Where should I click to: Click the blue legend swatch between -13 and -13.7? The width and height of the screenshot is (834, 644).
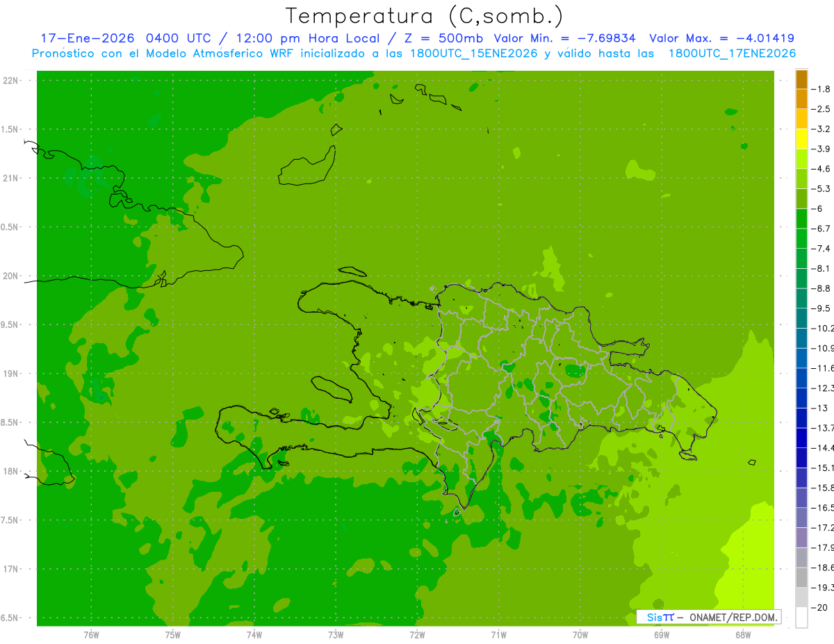(x=801, y=418)
